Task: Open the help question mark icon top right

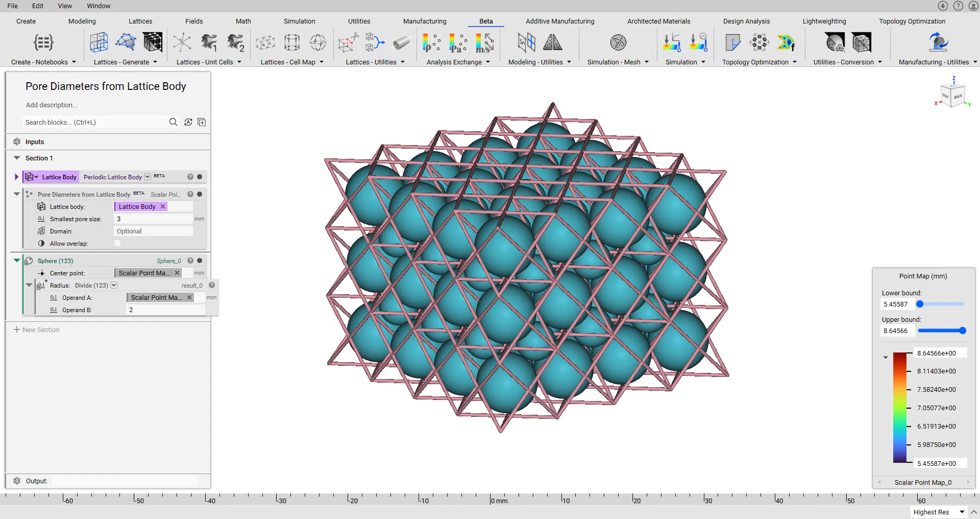Action: (x=959, y=6)
